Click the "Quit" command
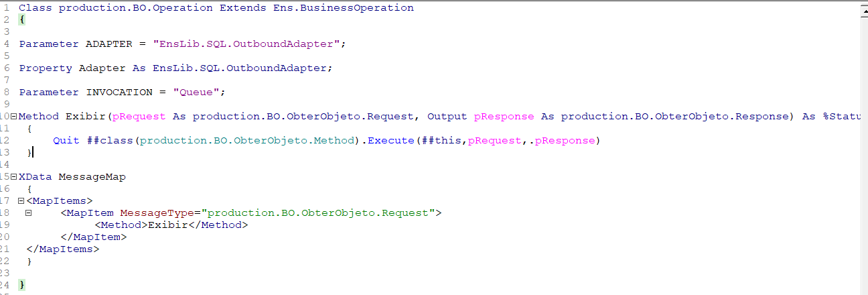Viewport: 868px width, 295px height. tap(66, 141)
